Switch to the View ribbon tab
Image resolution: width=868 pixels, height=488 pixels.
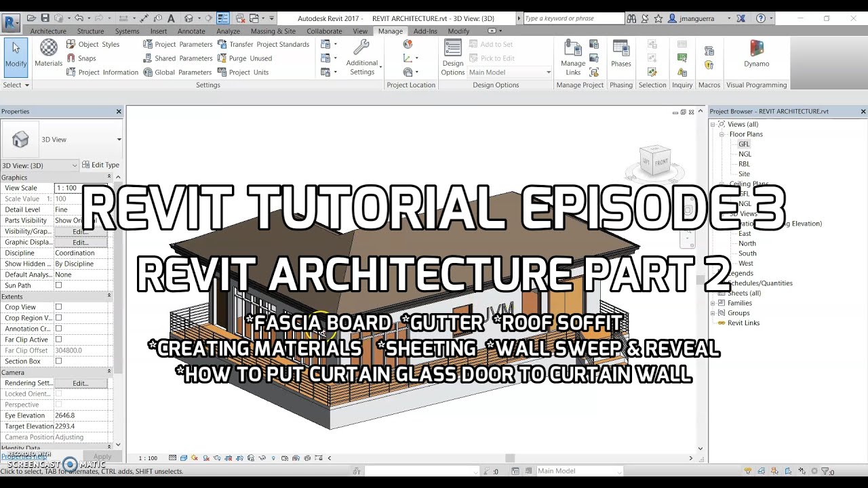point(360,31)
